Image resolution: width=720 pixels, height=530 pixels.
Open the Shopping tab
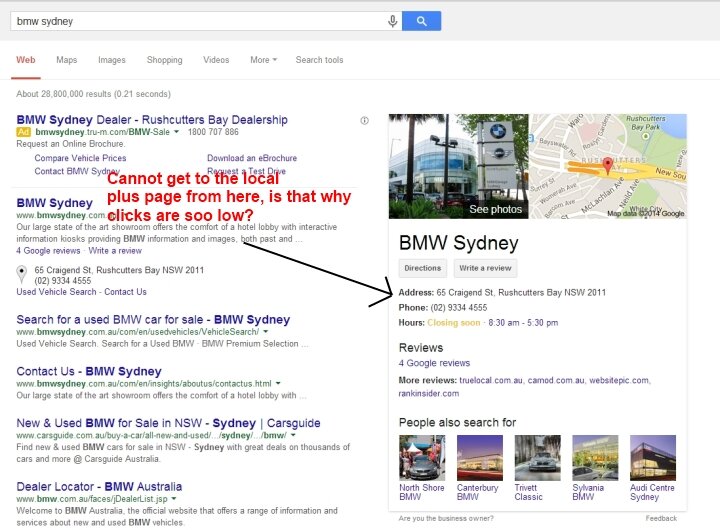point(164,60)
